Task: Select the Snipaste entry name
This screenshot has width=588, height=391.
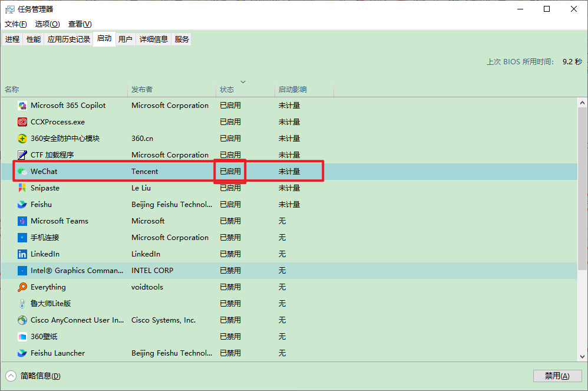Action: (45, 188)
